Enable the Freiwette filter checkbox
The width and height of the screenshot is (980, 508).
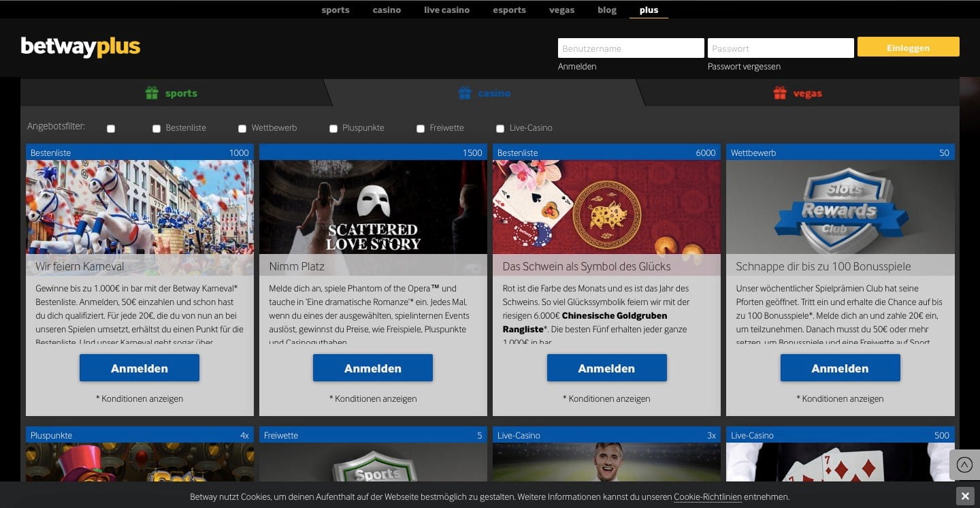pos(421,129)
